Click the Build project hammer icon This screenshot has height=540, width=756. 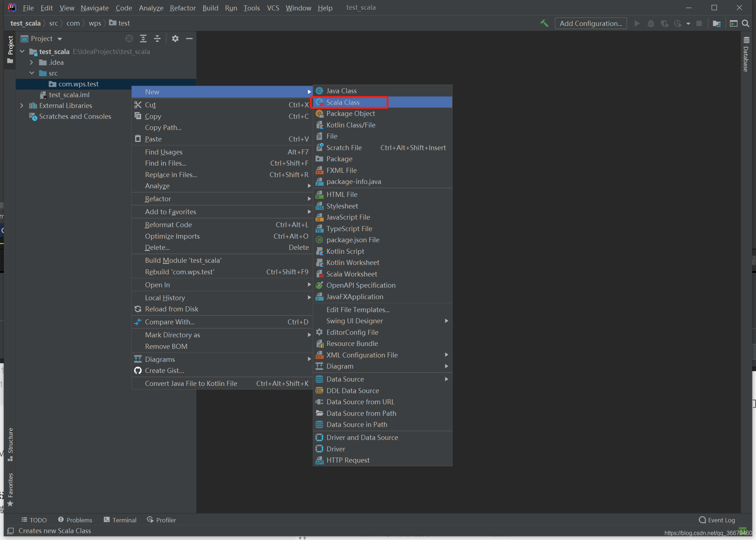pos(544,23)
